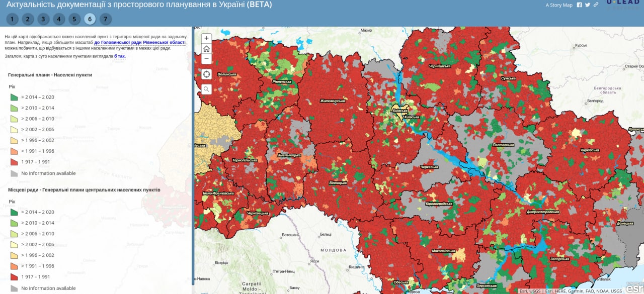The image size is (644, 294).
Task: Click the Місцеві ради legend's 2014–2020 swatch
Action: pyautogui.click(x=15, y=212)
